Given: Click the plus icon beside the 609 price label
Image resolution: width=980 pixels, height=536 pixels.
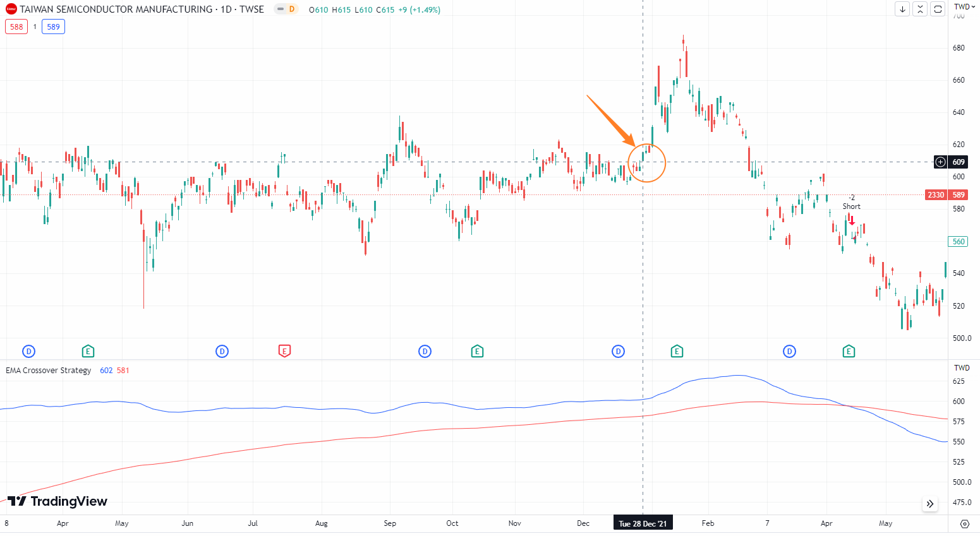Looking at the screenshot, I should point(941,162).
